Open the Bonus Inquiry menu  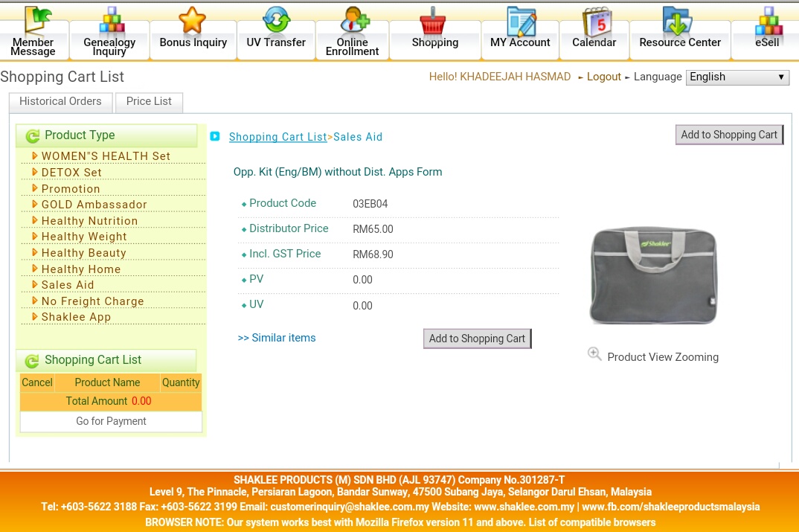(193, 42)
